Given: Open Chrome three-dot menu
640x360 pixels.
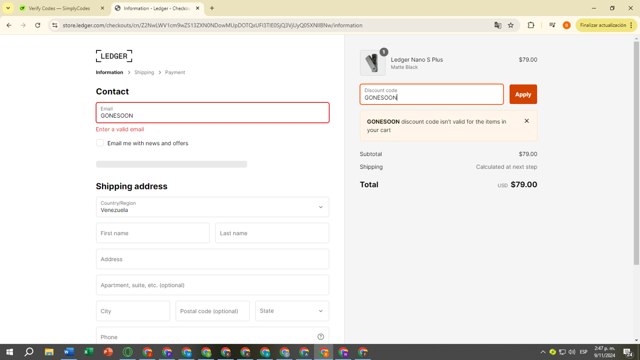Looking at the screenshot, I should (x=631, y=25).
